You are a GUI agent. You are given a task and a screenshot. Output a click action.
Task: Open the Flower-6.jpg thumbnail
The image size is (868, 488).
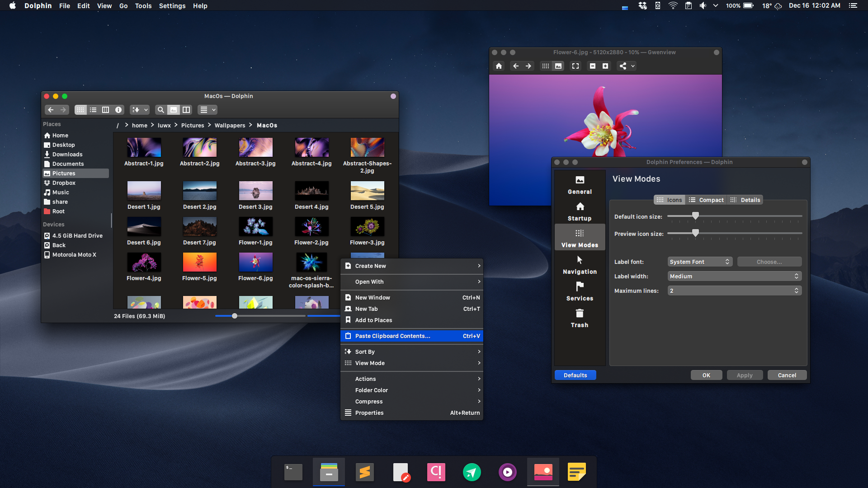pos(255,263)
